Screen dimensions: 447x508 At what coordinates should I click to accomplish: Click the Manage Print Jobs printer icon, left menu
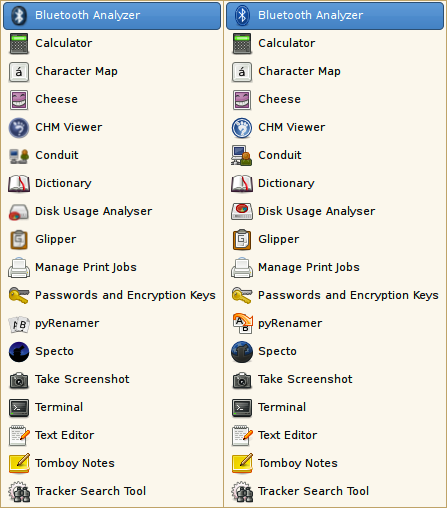[x=19, y=267]
